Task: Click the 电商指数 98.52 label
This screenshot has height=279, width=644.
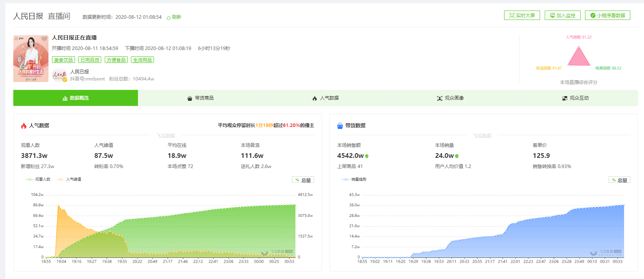Action: (608, 68)
